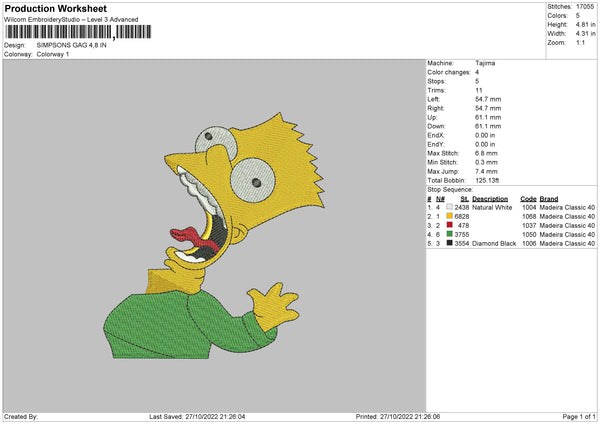Click the barcode under the worksheet title
This screenshot has width=600, height=424.
click(78, 32)
